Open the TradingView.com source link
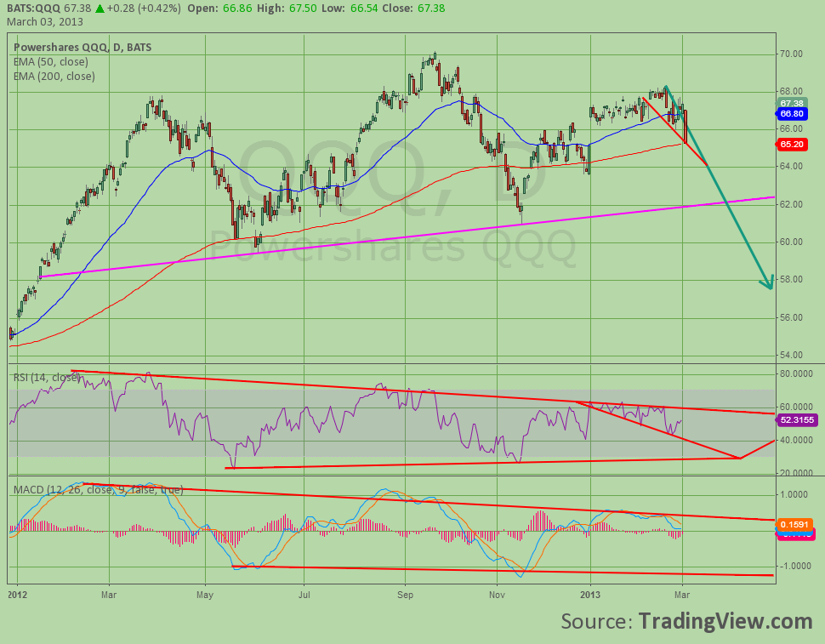Image resolution: width=825 pixels, height=644 pixels. coord(725,621)
